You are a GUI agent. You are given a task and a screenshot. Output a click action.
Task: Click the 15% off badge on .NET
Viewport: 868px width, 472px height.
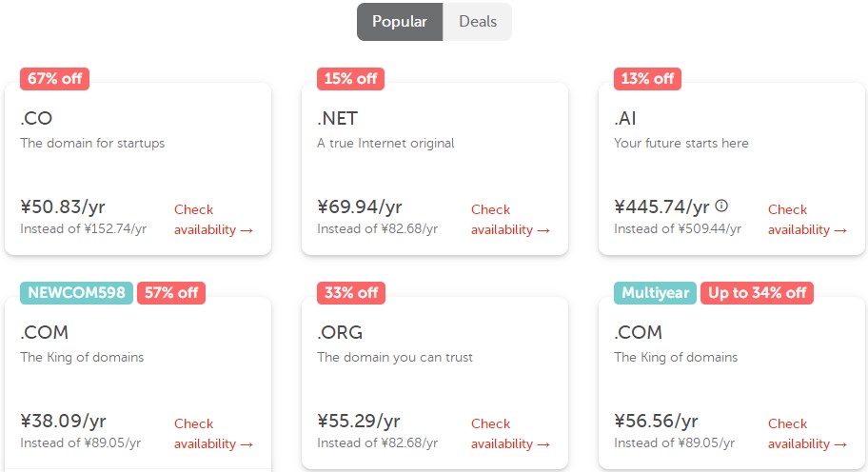pos(350,79)
